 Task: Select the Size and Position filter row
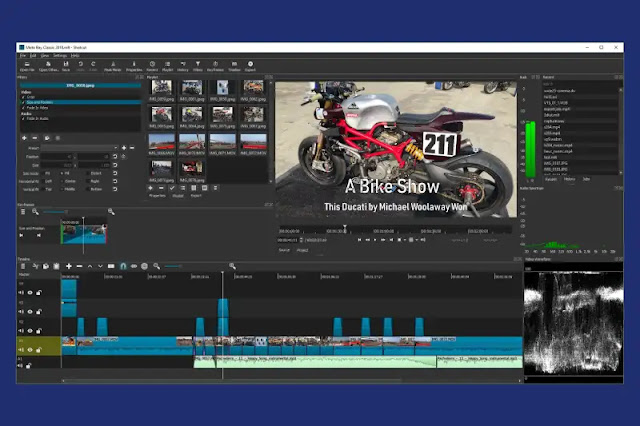(x=80, y=102)
